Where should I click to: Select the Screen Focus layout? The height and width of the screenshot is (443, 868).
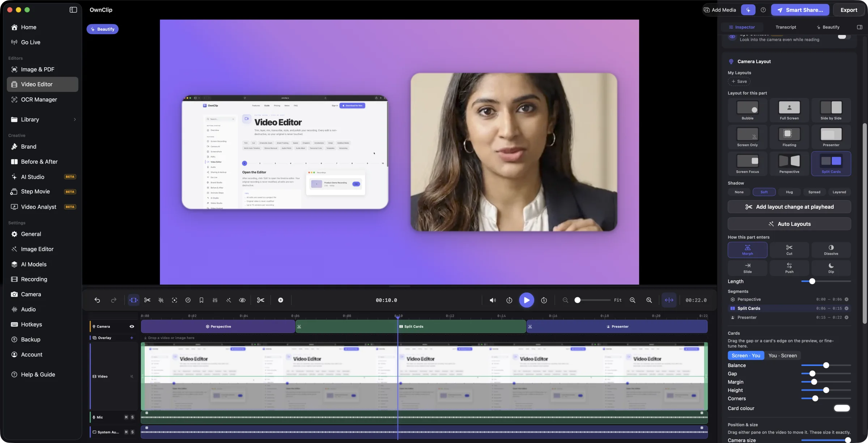pyautogui.click(x=748, y=164)
